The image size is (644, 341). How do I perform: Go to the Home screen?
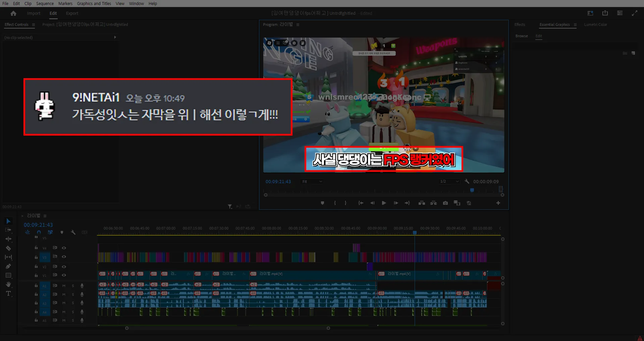coord(13,13)
